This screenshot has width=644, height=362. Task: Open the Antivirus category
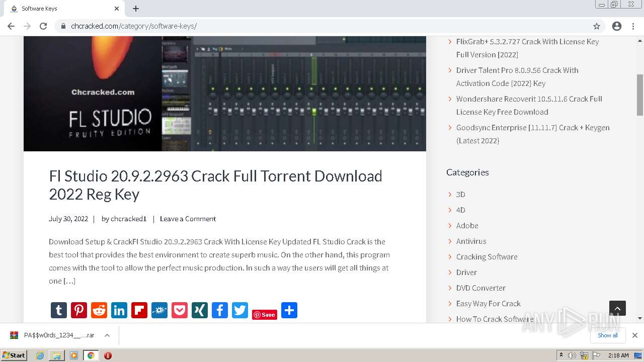(x=471, y=241)
